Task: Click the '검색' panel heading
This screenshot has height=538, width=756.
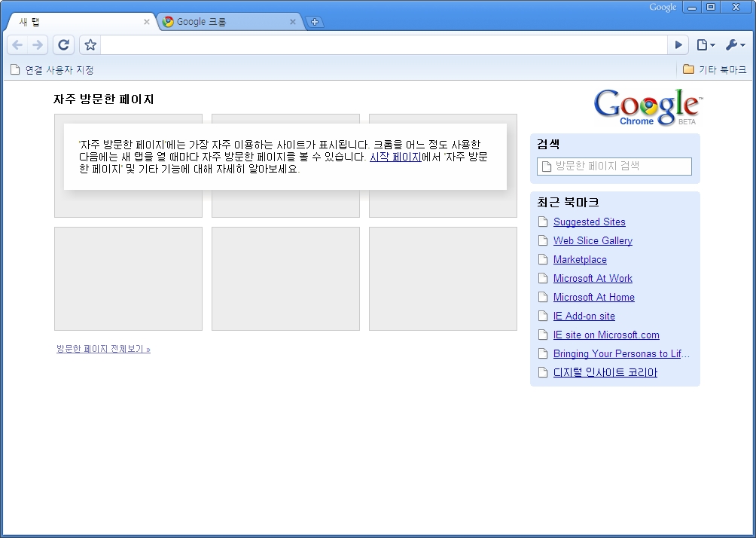Action: (548, 144)
